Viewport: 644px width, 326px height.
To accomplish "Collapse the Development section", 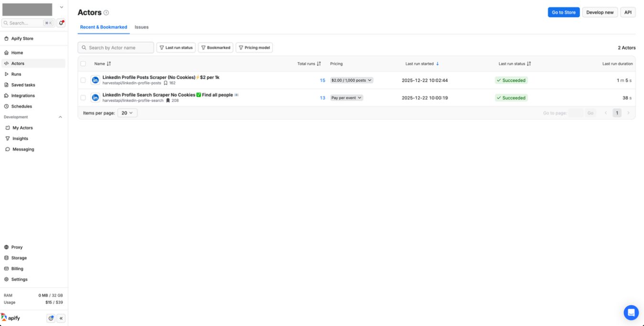I will [x=60, y=117].
